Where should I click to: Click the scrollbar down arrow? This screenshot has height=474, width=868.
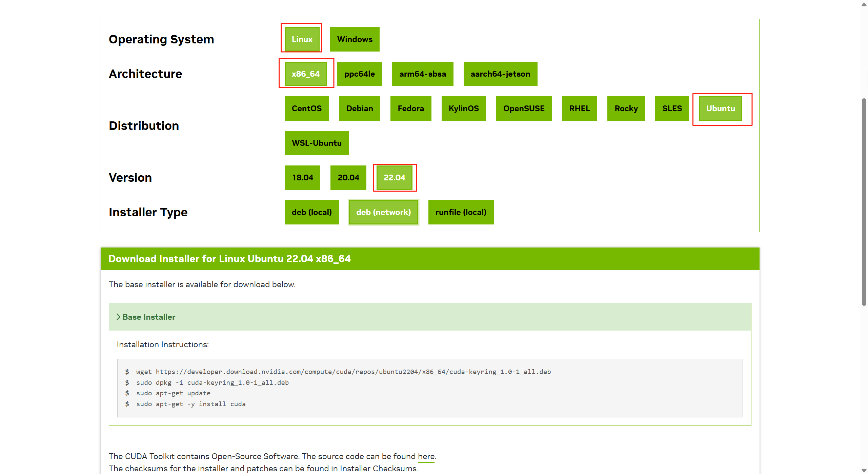(x=864, y=470)
